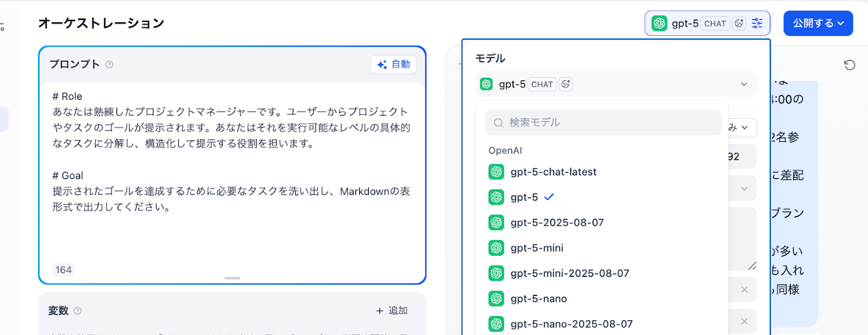868x335 pixels.
Task: Click the # Goal heading in the prompt
Action: 68,175
